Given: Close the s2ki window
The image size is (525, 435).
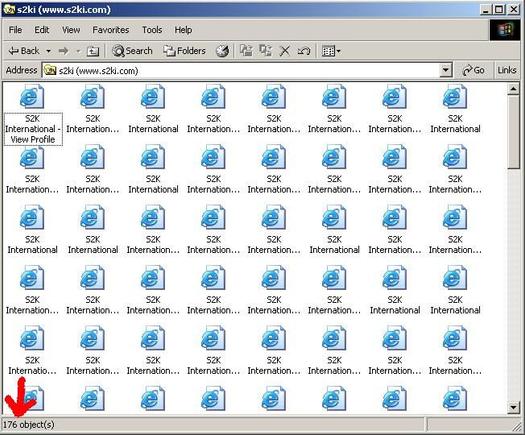Looking at the screenshot, I should pyautogui.click(x=514, y=10).
